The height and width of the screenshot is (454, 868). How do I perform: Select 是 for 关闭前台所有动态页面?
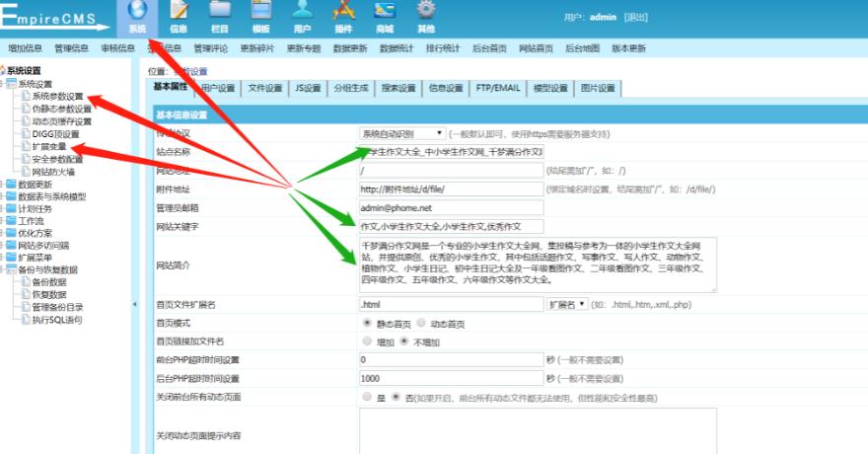(x=368, y=397)
